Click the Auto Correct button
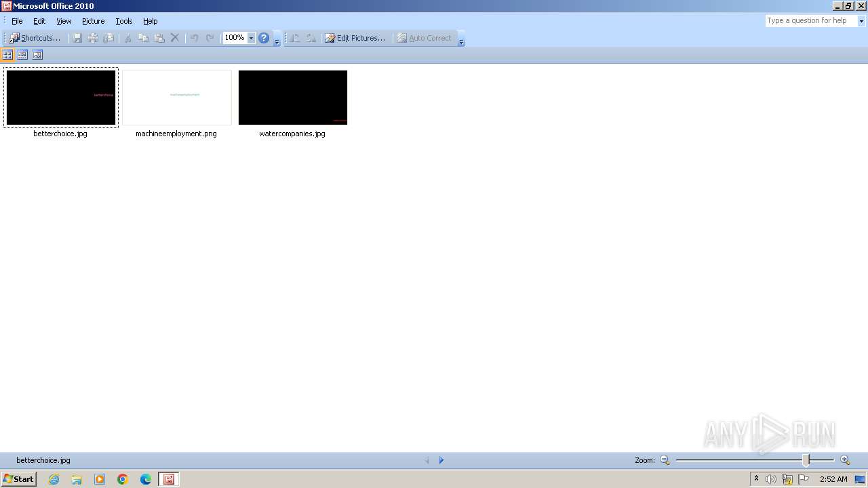Image resolution: width=868 pixels, height=488 pixels. click(x=424, y=38)
